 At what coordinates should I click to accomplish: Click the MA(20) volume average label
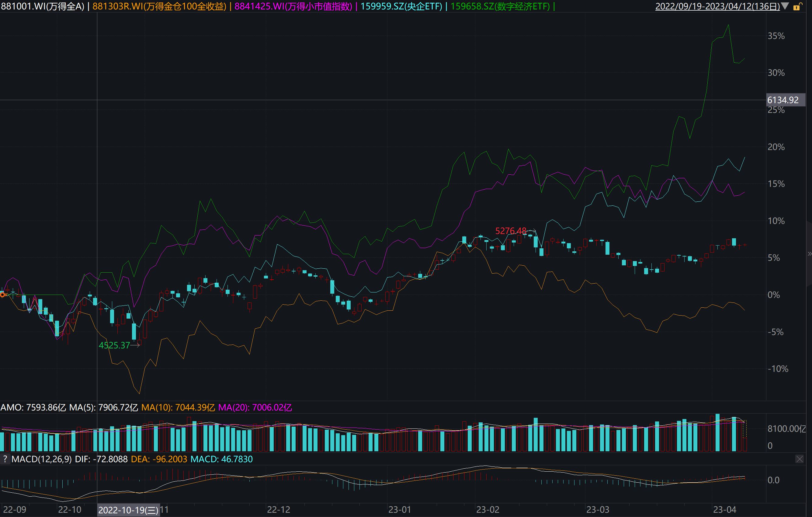tap(255, 408)
